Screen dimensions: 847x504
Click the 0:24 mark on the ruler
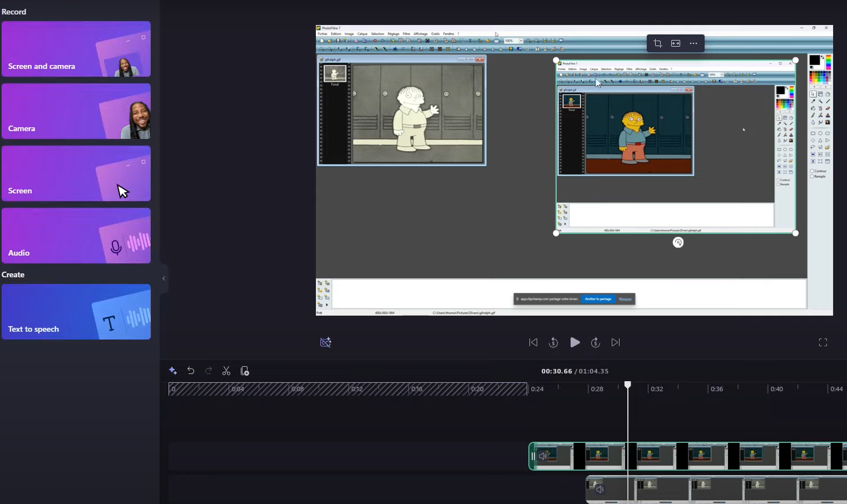(537, 389)
